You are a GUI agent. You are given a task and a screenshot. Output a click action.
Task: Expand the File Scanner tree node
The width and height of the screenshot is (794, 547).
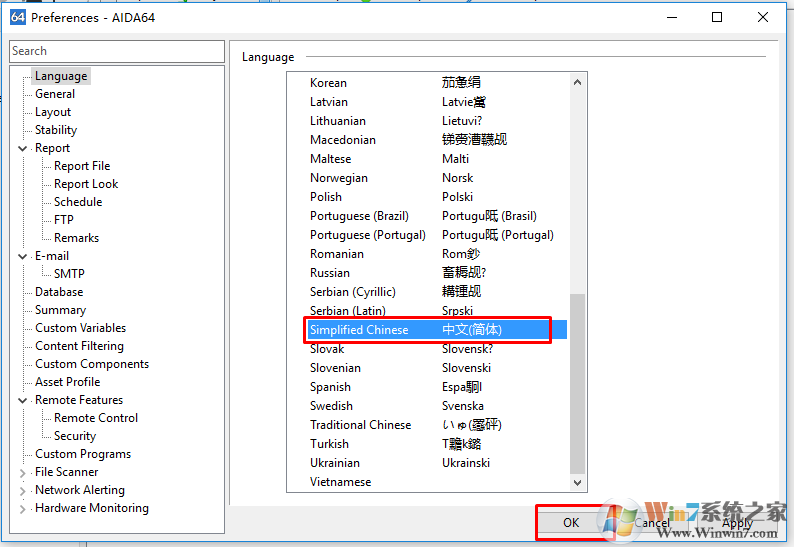(22, 473)
